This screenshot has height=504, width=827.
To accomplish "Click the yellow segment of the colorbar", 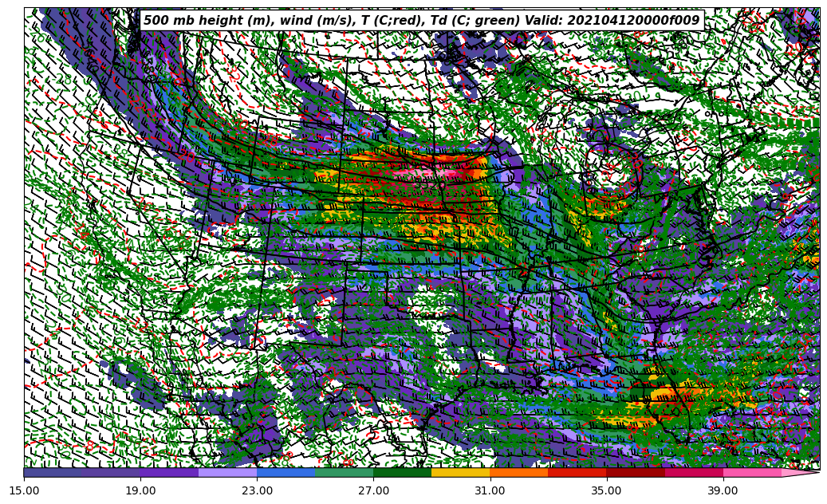I will (x=460, y=472).
